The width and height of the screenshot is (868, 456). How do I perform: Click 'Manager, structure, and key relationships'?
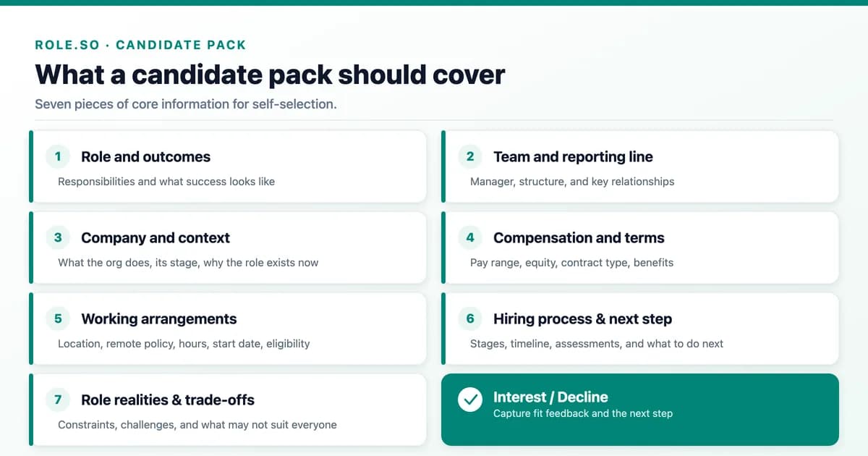(572, 182)
